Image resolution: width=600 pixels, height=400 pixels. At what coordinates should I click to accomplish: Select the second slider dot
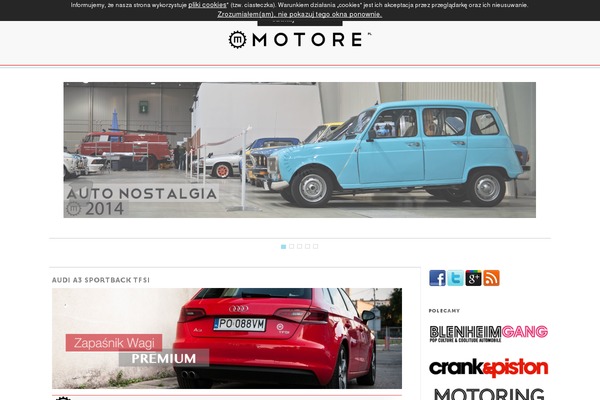(292, 247)
